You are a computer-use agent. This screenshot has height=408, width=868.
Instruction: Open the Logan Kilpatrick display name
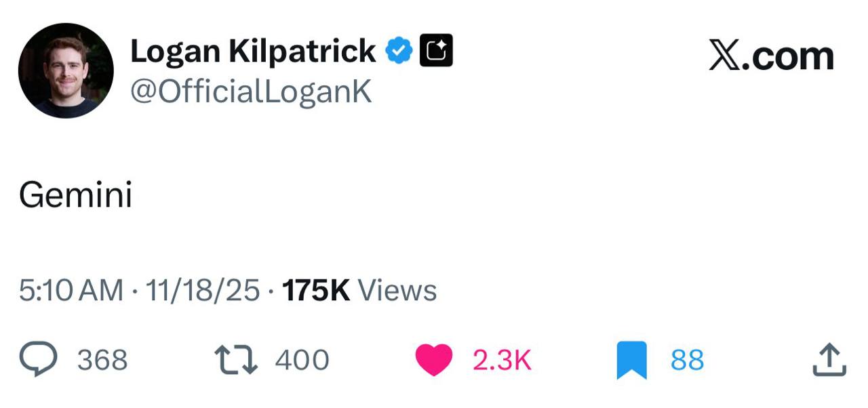click(x=253, y=52)
